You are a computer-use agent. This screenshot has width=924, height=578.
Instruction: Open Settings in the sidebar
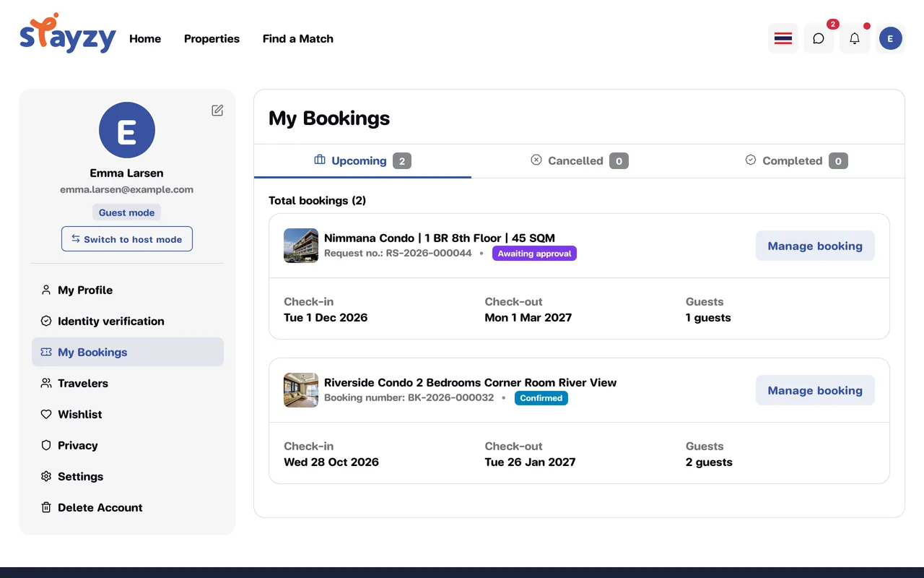coord(128,476)
